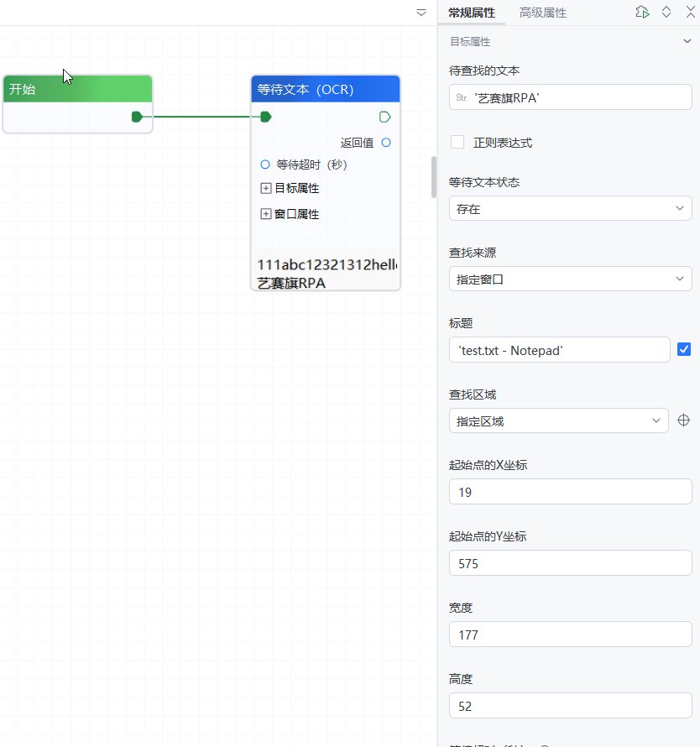Click the 返回值 output pin circle
The width and height of the screenshot is (700, 747).
point(386,143)
